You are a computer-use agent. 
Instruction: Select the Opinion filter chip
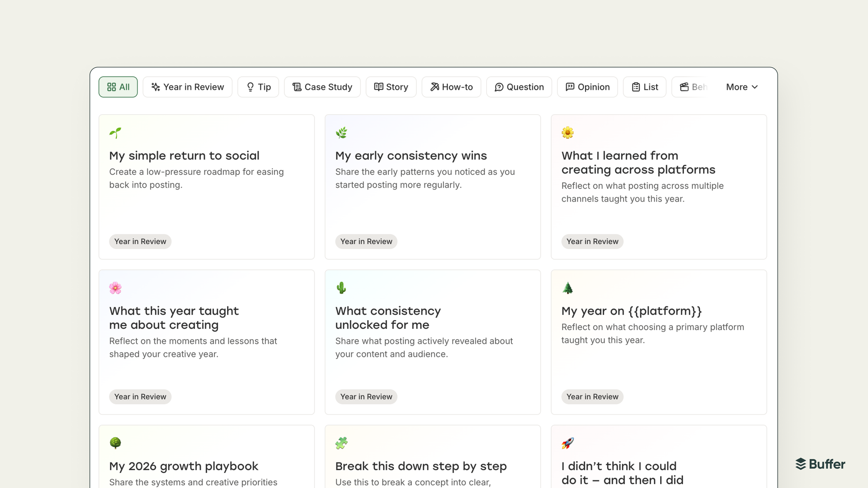pyautogui.click(x=587, y=87)
